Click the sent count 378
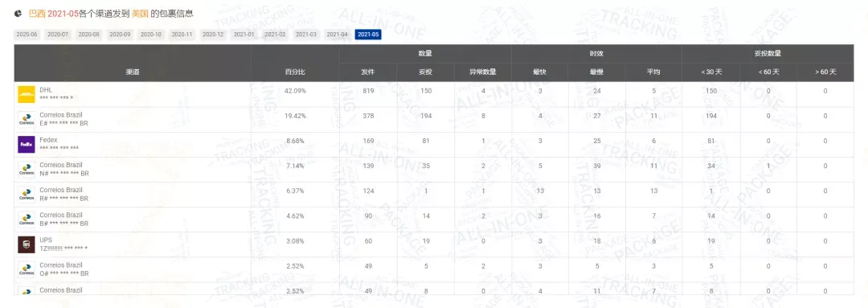 point(368,116)
